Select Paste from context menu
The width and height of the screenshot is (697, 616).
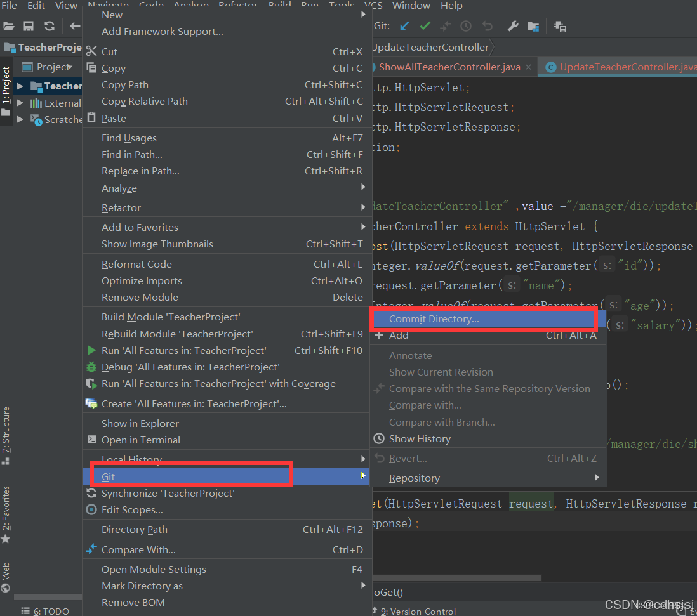click(x=227, y=119)
